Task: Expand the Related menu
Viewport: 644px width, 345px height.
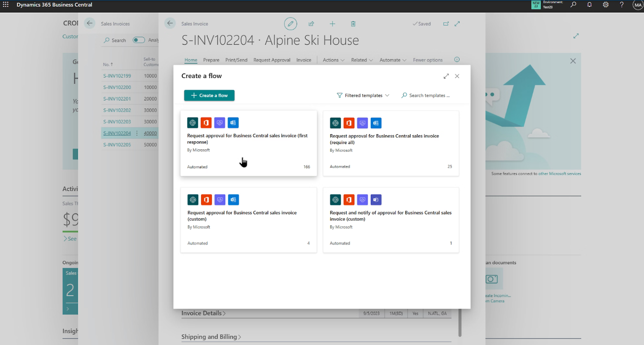Action: point(362,60)
